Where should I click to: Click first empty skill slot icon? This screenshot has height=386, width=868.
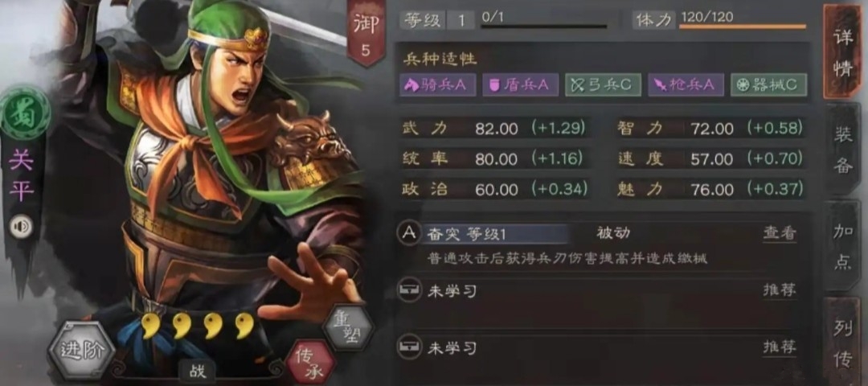pos(408,290)
